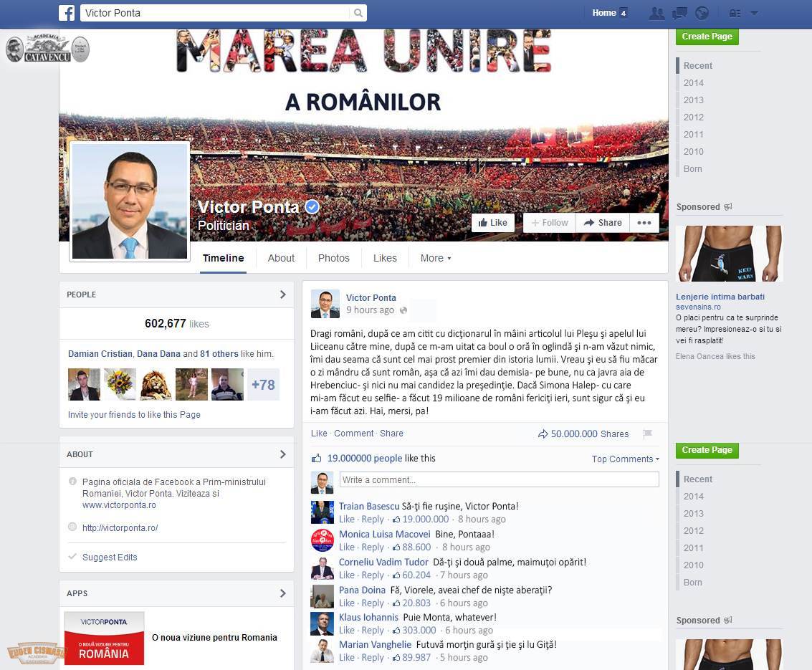Click the search magnifier icon
The height and width of the screenshot is (670, 812).
click(x=358, y=13)
